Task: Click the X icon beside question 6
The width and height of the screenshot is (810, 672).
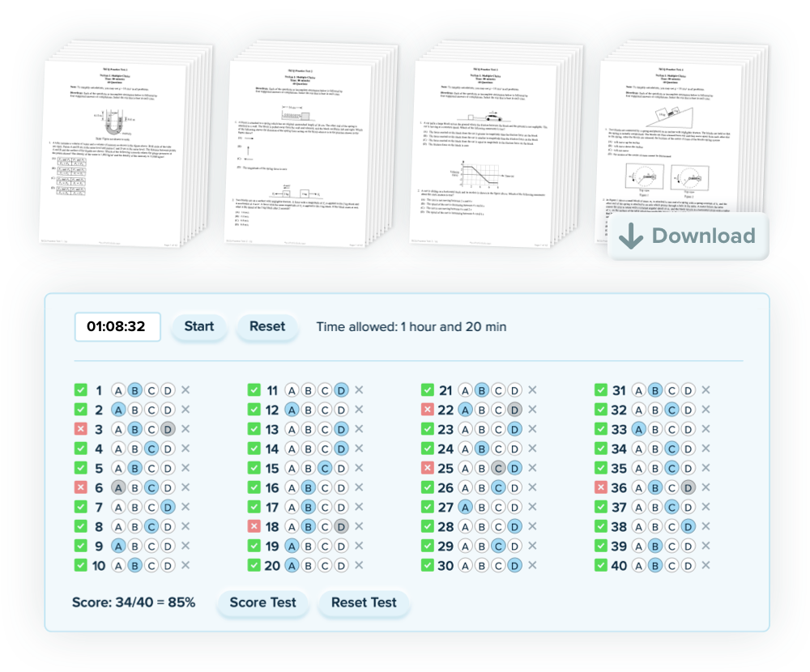Action: click(185, 487)
